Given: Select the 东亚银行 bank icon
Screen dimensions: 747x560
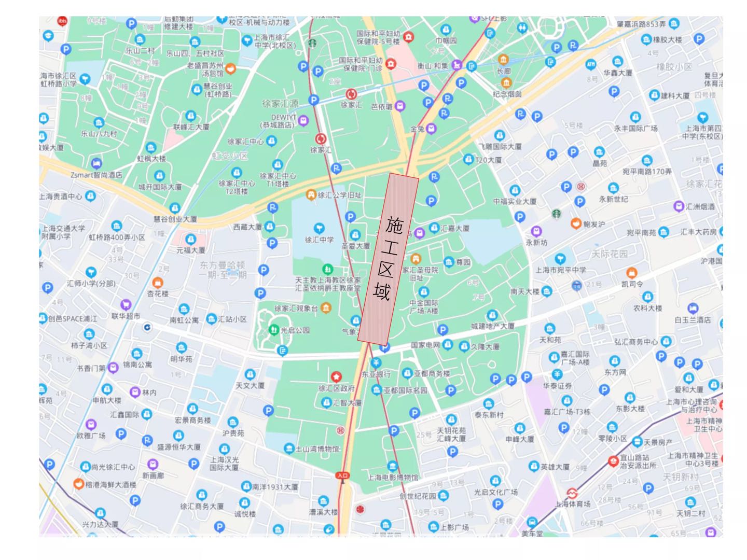Looking at the screenshot, I should point(376,362).
